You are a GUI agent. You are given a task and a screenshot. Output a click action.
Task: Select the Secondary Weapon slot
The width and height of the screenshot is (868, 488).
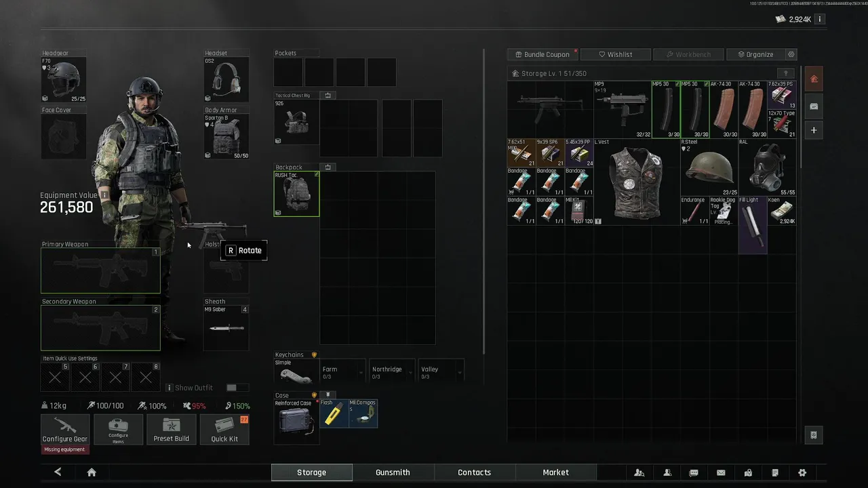click(x=100, y=328)
